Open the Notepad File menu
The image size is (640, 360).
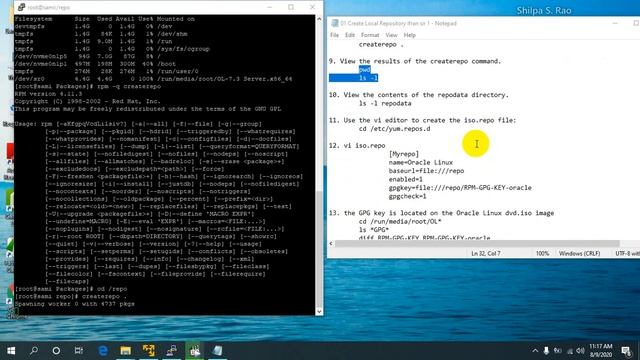(334, 35)
